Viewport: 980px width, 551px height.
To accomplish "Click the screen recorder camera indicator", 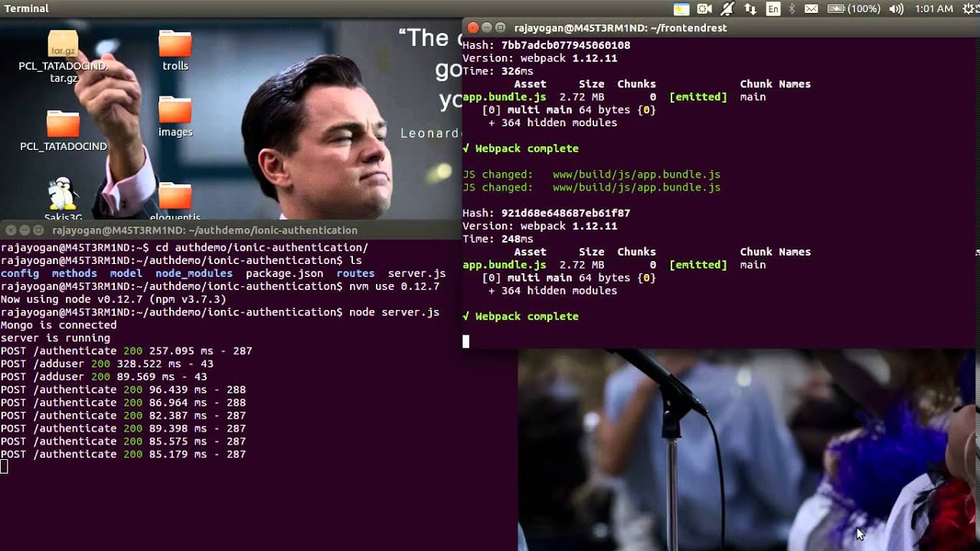I will [704, 9].
